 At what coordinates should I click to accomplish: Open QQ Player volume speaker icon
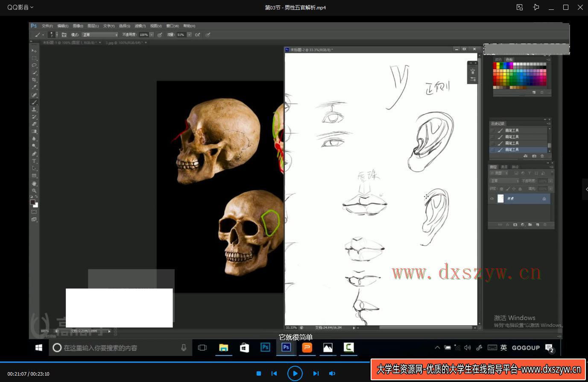[332, 373]
